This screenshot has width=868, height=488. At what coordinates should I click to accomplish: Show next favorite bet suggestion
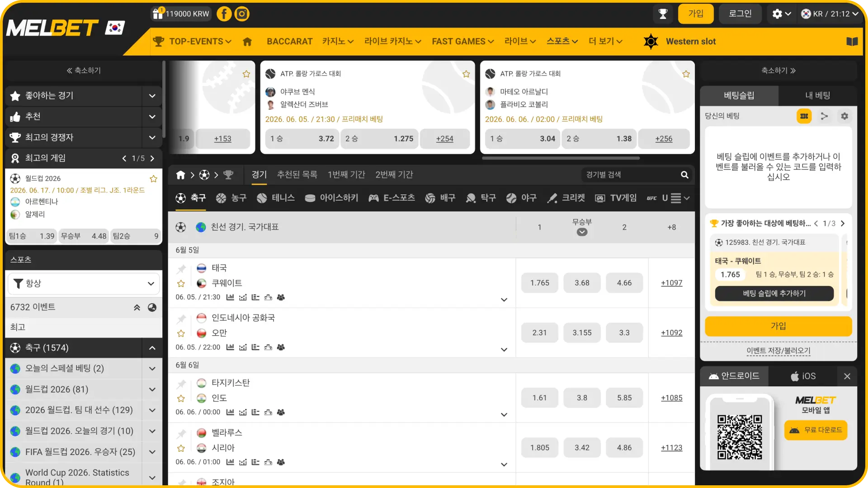(843, 223)
